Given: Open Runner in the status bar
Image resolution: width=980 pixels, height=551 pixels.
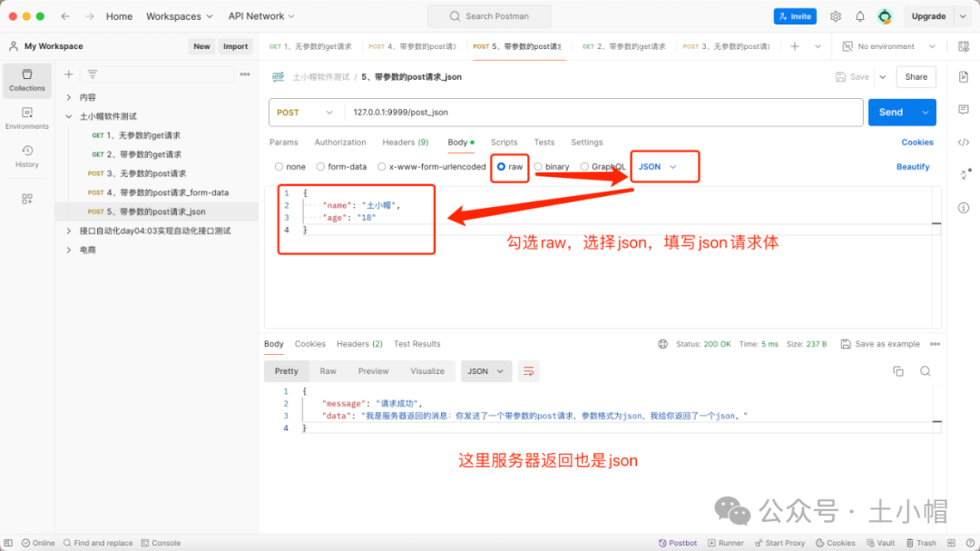Looking at the screenshot, I should tap(726, 543).
